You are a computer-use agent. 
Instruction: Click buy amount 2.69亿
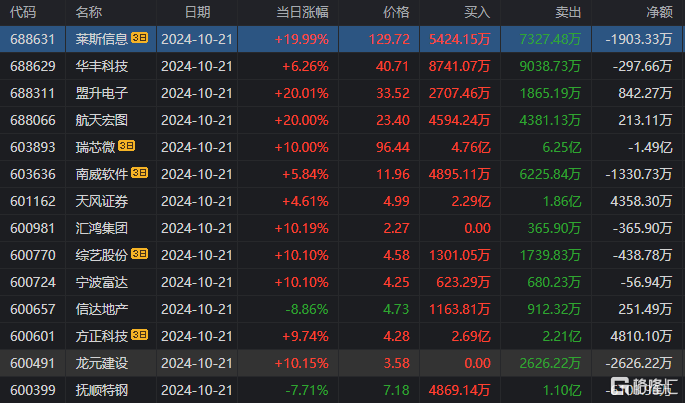tap(471, 337)
